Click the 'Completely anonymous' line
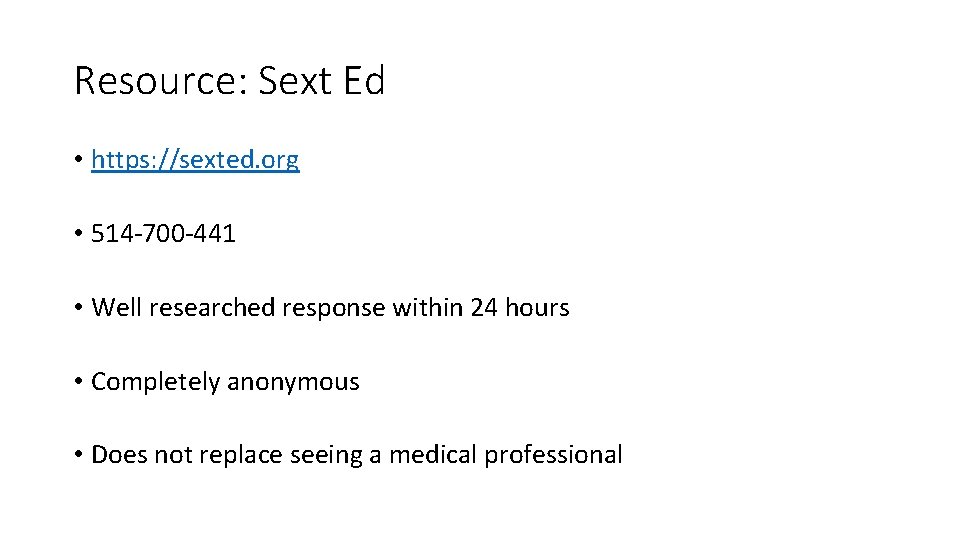The image size is (960, 540). point(225,382)
